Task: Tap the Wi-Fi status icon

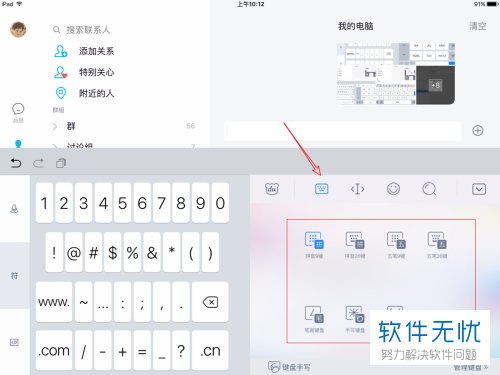Action: click(19, 4)
